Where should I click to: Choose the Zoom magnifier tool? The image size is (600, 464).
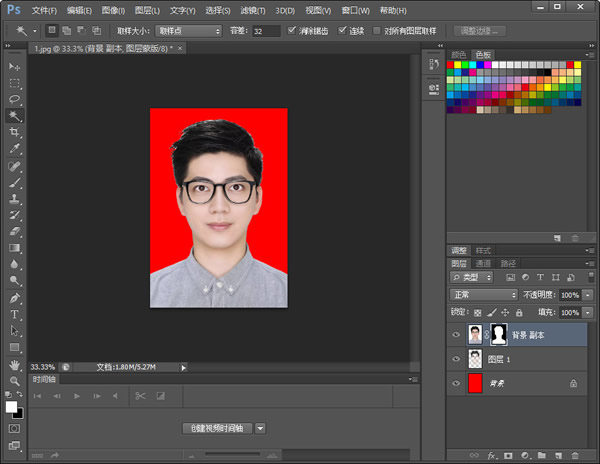[x=15, y=381]
